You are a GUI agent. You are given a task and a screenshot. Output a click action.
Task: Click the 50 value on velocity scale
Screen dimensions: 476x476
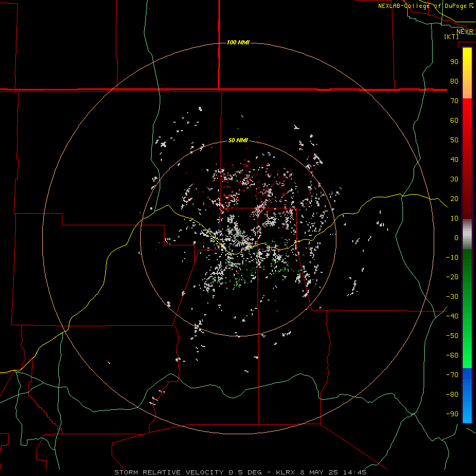click(454, 140)
